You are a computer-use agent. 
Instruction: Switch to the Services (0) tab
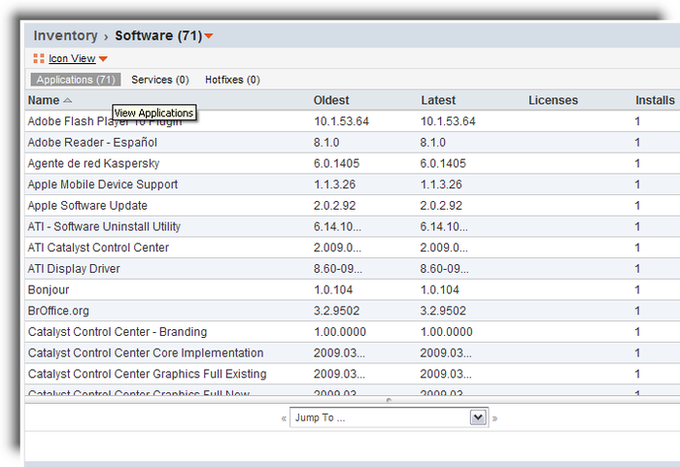click(x=160, y=80)
